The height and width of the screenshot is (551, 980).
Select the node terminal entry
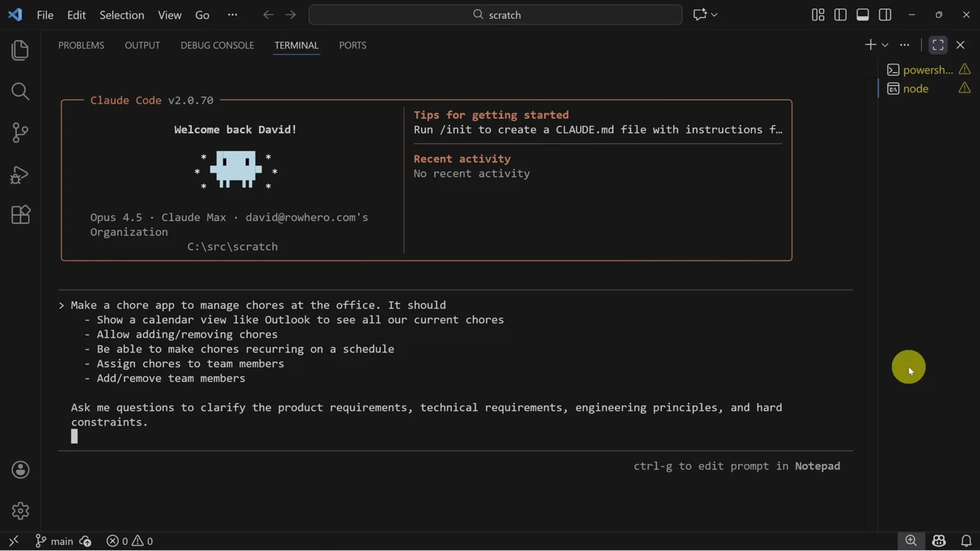tap(927, 89)
